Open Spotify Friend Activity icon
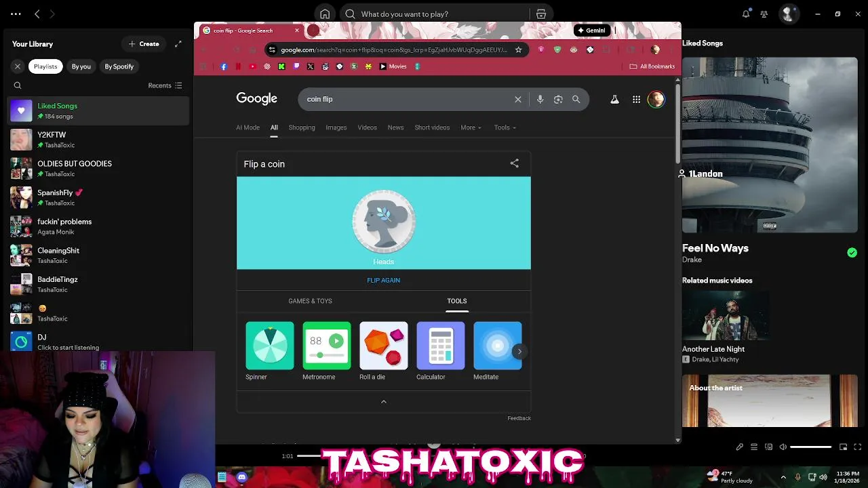This screenshot has width=868, height=488. click(764, 14)
